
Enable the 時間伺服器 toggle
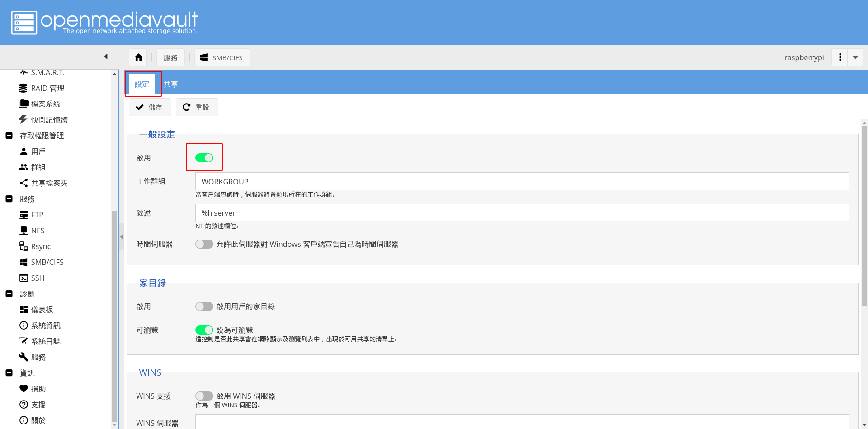click(204, 244)
